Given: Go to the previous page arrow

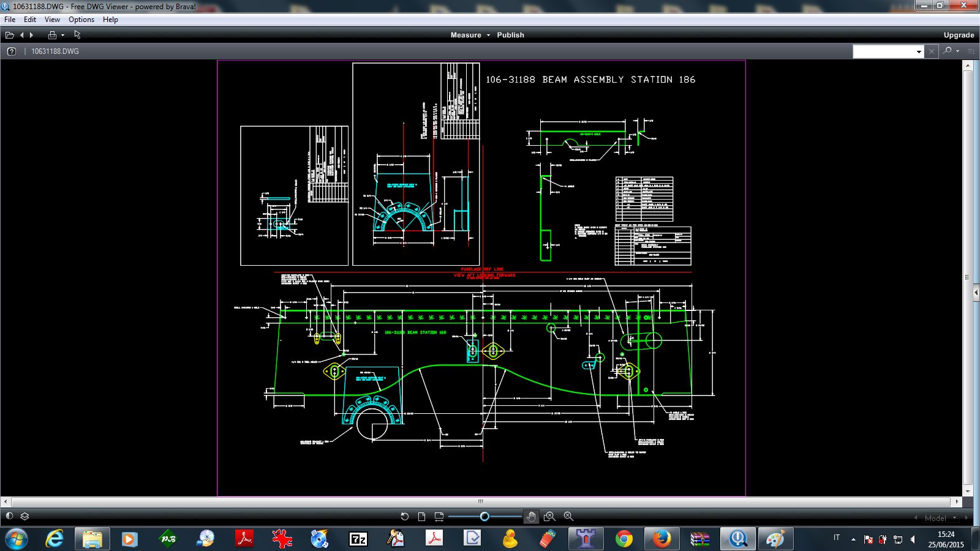Looking at the screenshot, I should coord(22,35).
